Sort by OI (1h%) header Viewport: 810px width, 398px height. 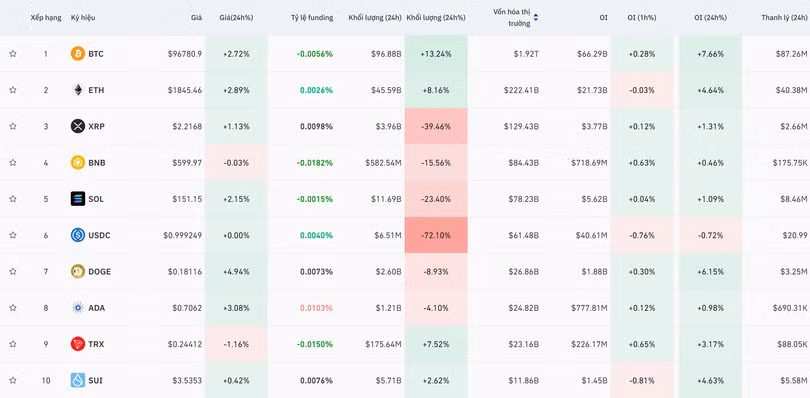642,18
